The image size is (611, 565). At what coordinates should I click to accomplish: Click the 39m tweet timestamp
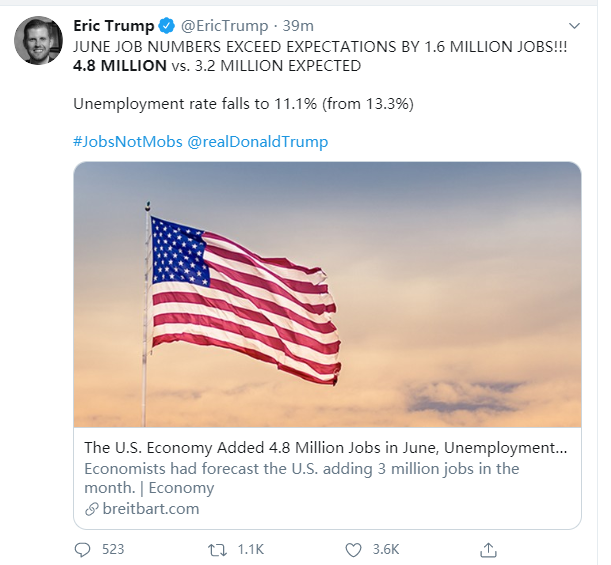[x=298, y=26]
